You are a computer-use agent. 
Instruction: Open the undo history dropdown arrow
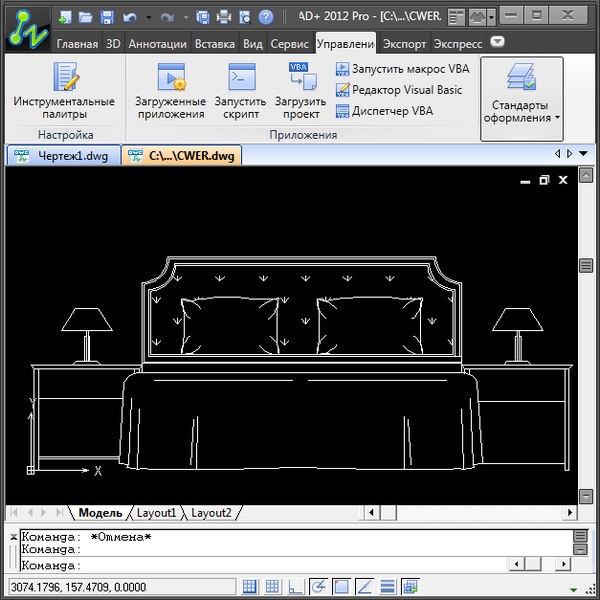pos(149,18)
